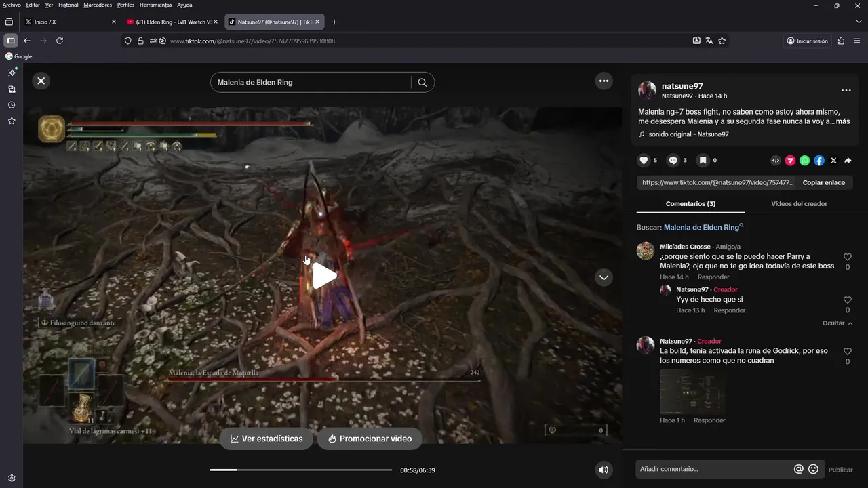
Task: Open history clock sidebar icon
Action: 12,105
